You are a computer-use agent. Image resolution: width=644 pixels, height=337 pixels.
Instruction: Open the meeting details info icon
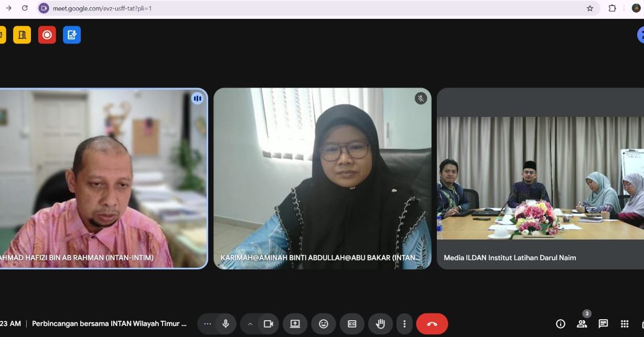click(x=561, y=324)
